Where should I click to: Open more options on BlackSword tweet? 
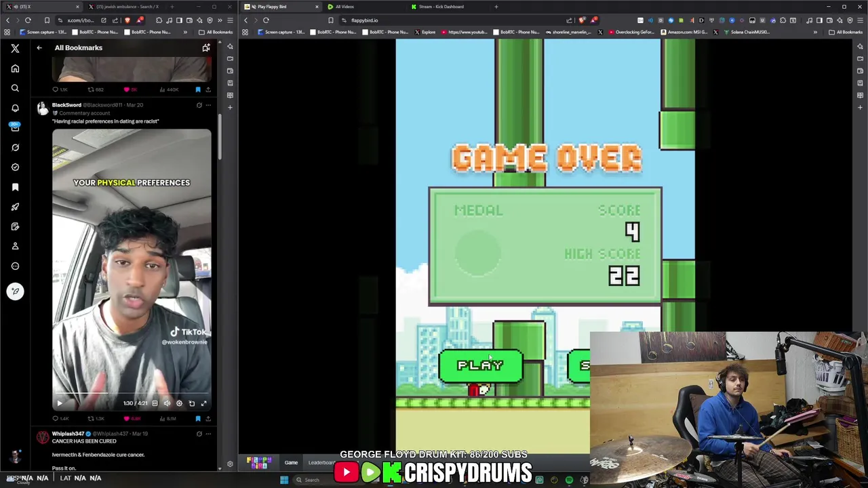coord(208,105)
